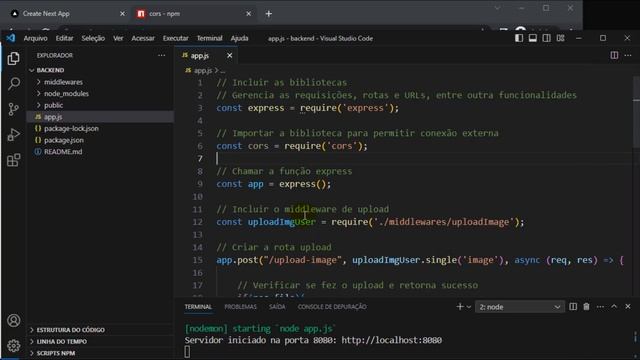Open editor more actions menu
Viewport: 640px width, 360px height.
628,55
